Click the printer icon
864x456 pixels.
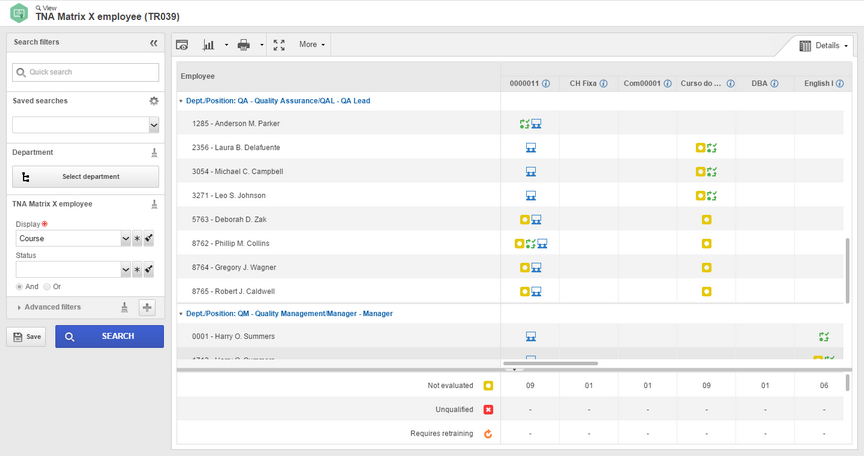tap(244, 45)
